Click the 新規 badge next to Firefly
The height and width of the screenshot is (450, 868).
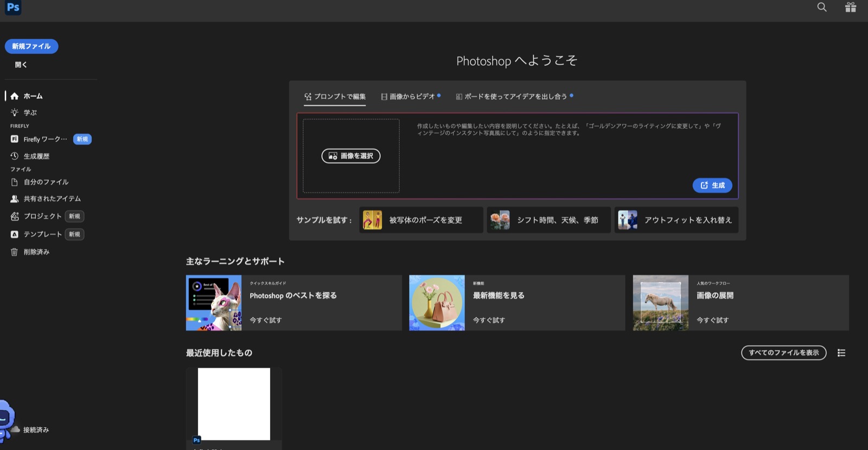(82, 139)
